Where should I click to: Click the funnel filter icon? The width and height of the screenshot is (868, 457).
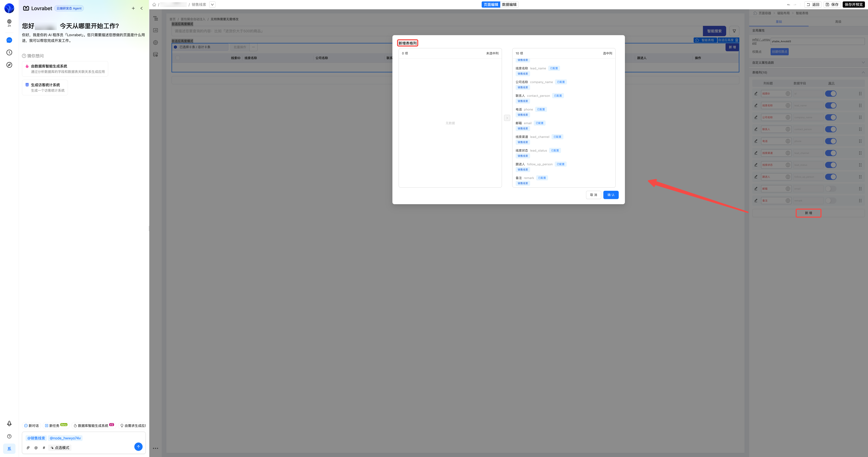tap(734, 31)
